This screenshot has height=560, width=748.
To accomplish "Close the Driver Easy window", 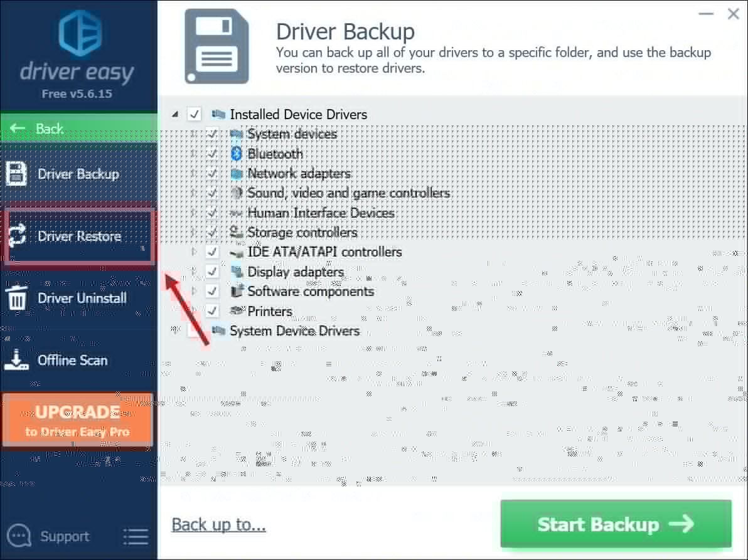I will click(x=733, y=14).
